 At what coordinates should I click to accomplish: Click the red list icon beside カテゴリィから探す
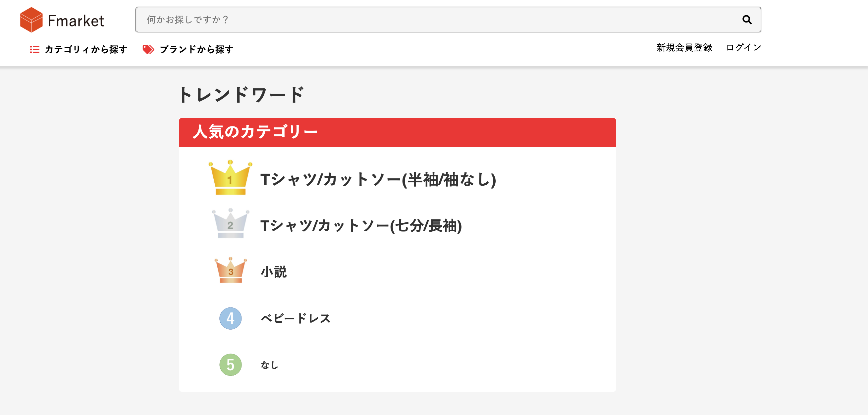coord(35,50)
